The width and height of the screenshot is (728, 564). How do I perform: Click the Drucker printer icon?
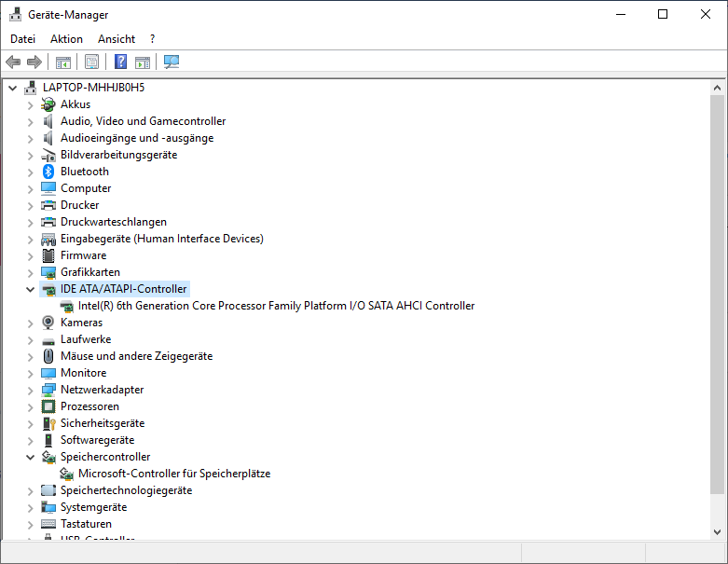point(48,205)
